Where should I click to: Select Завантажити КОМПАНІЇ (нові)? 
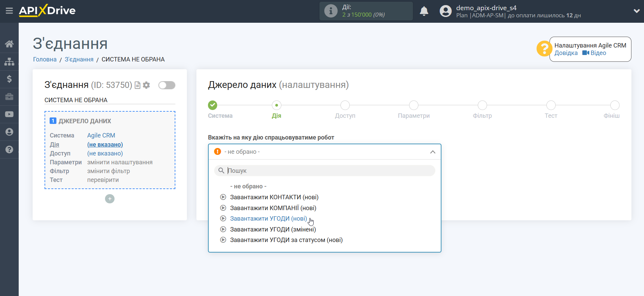[273, 208]
